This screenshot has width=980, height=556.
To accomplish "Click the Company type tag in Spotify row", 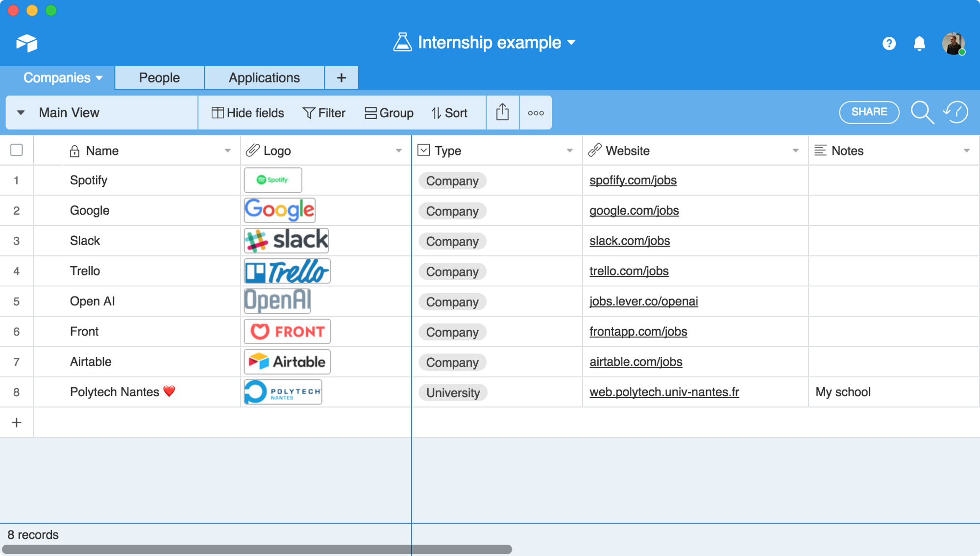I will pyautogui.click(x=452, y=180).
